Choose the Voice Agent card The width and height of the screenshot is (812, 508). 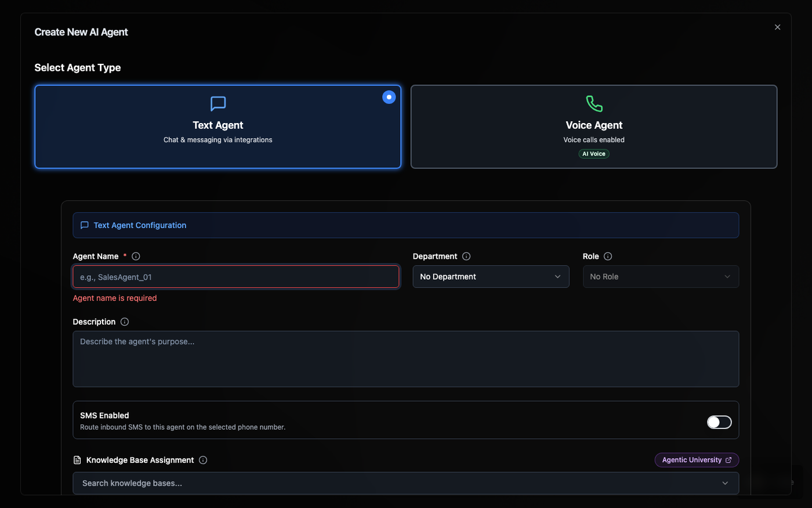pos(594,127)
